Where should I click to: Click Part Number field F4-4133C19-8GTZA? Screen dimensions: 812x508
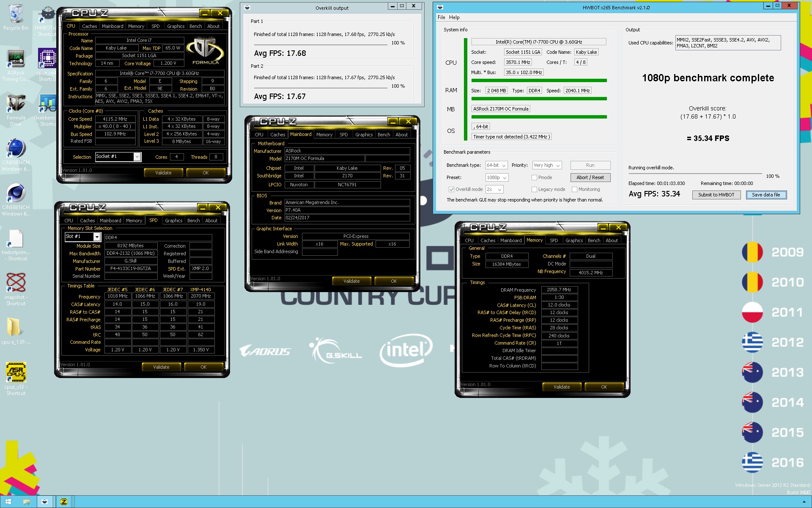click(x=131, y=268)
